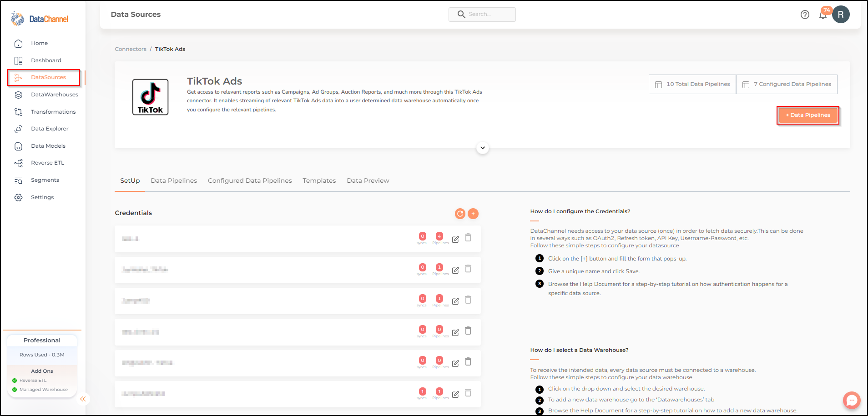Select DataSources in the sidebar

click(x=44, y=77)
